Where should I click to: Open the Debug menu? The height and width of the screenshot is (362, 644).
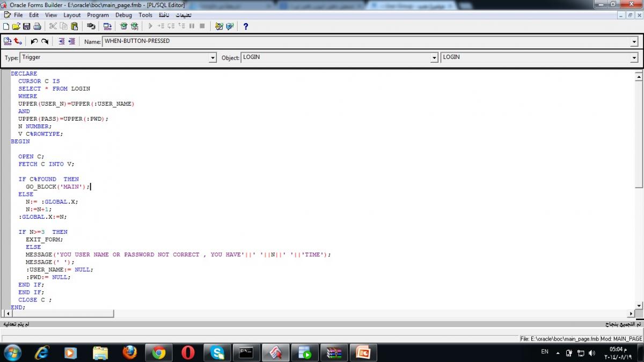123,15
